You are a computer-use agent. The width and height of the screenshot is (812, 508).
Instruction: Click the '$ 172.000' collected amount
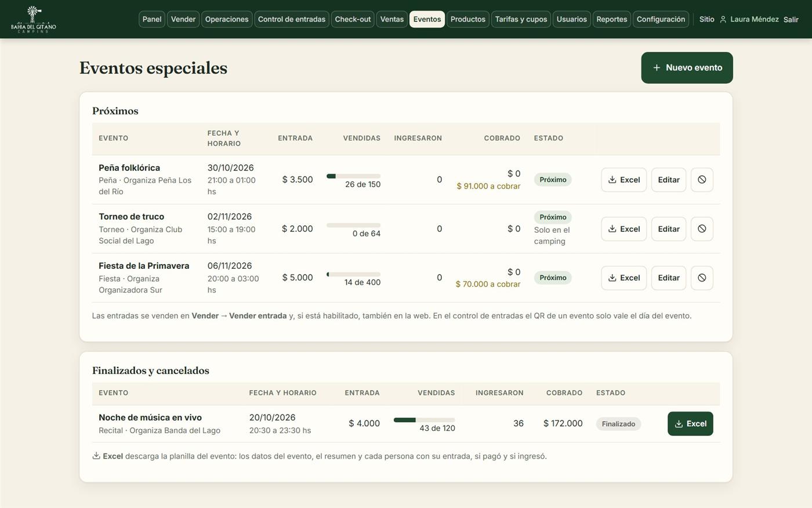tap(563, 423)
